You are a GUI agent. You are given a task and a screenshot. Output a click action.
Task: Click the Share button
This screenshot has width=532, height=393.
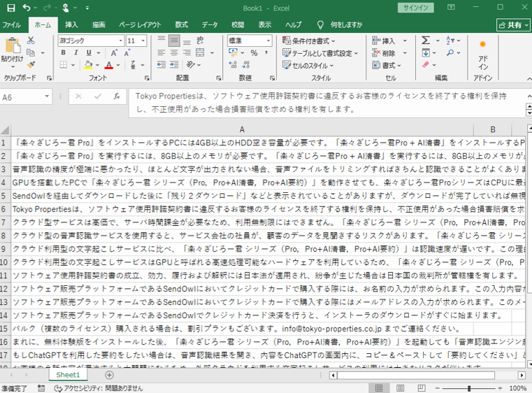(x=513, y=24)
